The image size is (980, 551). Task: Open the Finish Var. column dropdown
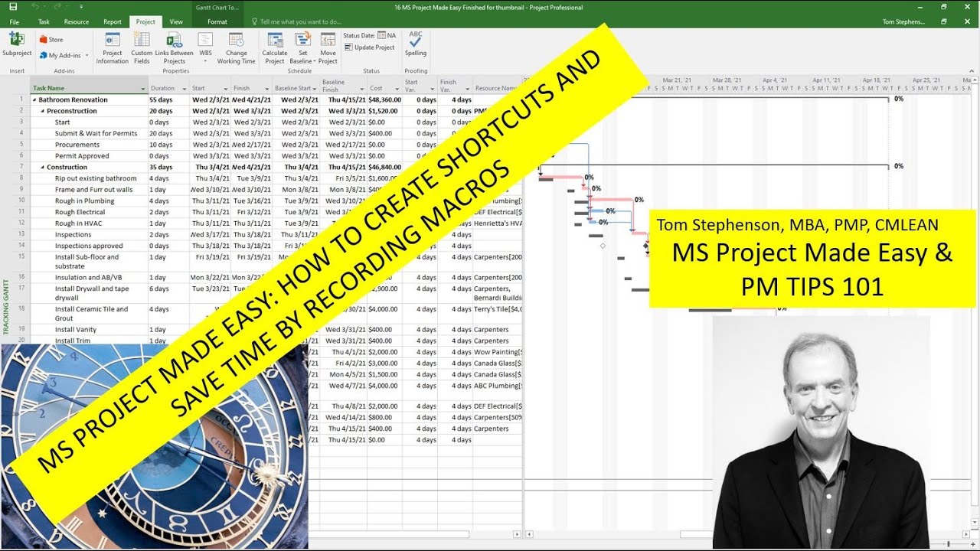(x=468, y=89)
